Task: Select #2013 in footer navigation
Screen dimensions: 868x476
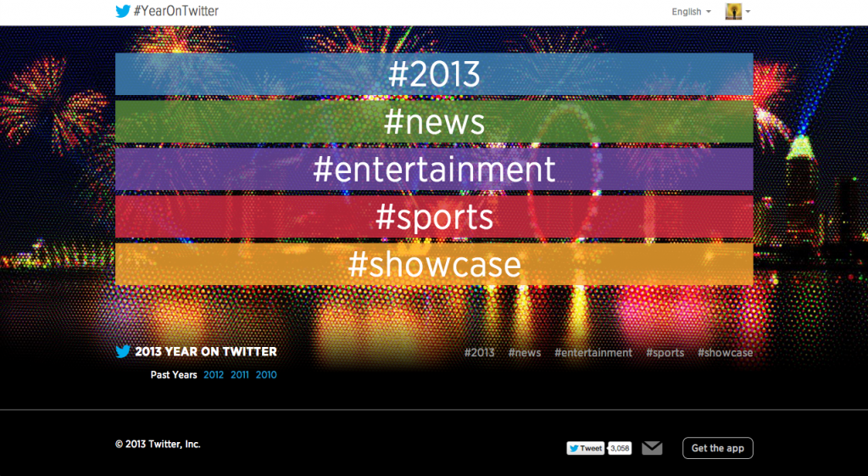Action: click(480, 352)
